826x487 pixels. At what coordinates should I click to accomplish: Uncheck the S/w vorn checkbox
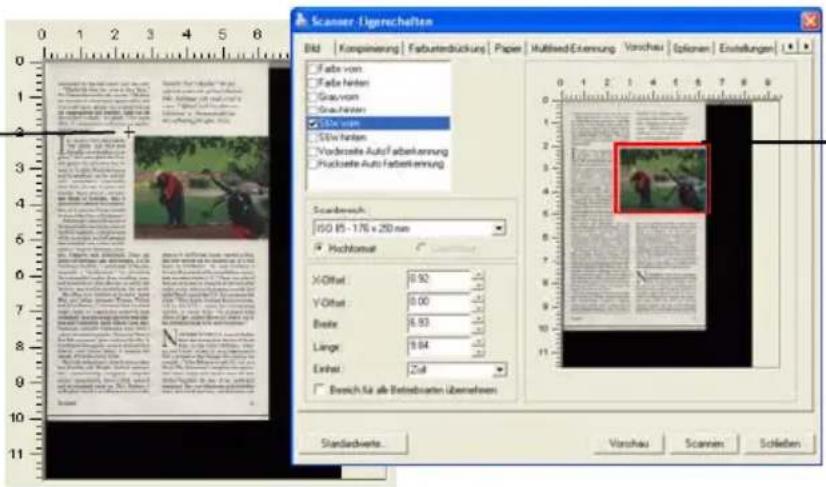[x=313, y=123]
